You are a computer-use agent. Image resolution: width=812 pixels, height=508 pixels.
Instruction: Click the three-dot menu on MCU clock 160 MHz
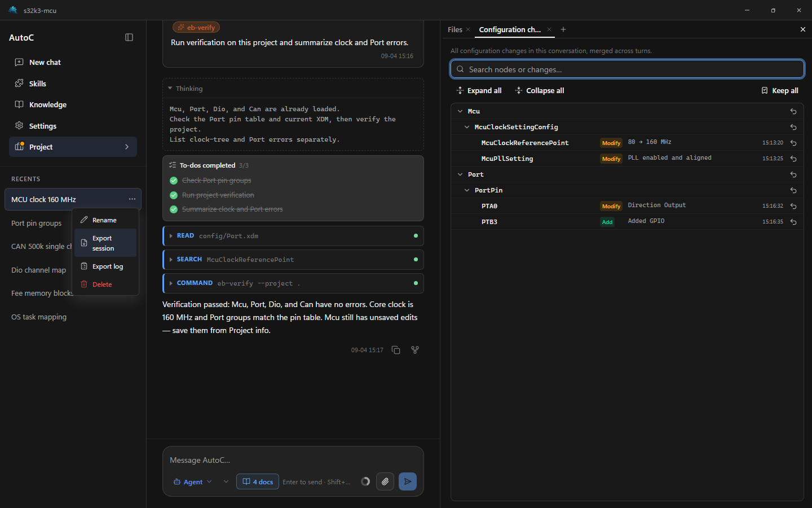pyautogui.click(x=132, y=199)
